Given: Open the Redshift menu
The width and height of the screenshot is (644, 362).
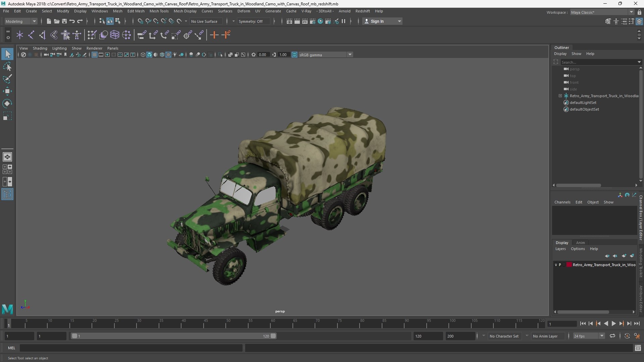Looking at the screenshot, I should click(x=363, y=11).
